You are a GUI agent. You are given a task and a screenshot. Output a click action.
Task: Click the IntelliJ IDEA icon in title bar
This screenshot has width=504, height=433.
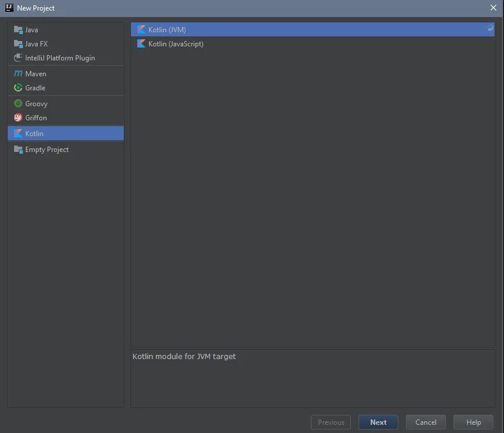9,8
